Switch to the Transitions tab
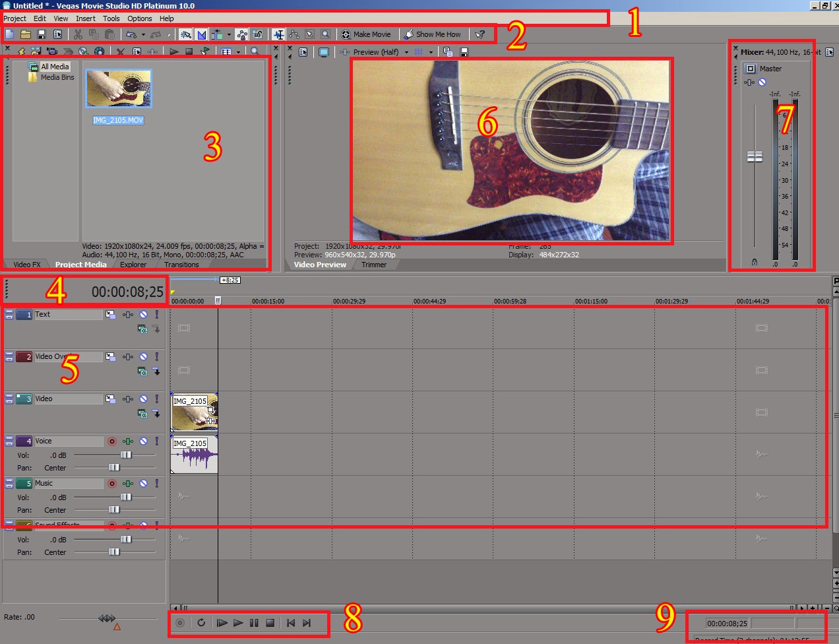 point(181,264)
